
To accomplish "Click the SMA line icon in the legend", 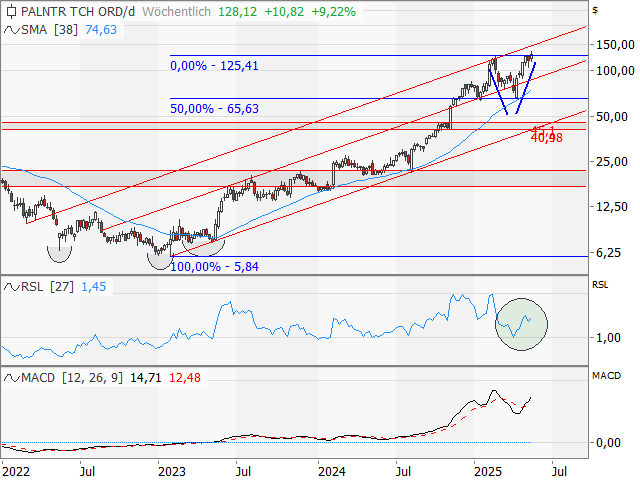I will click(x=11, y=30).
